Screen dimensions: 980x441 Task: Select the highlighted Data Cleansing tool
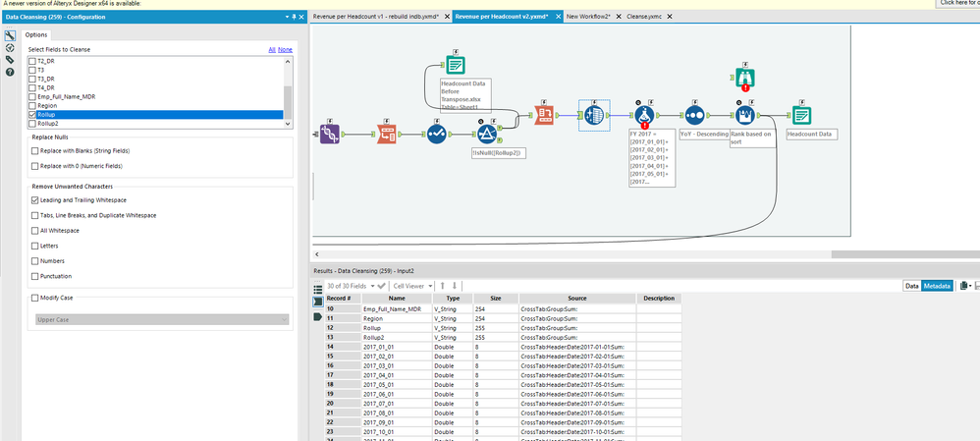[594, 115]
